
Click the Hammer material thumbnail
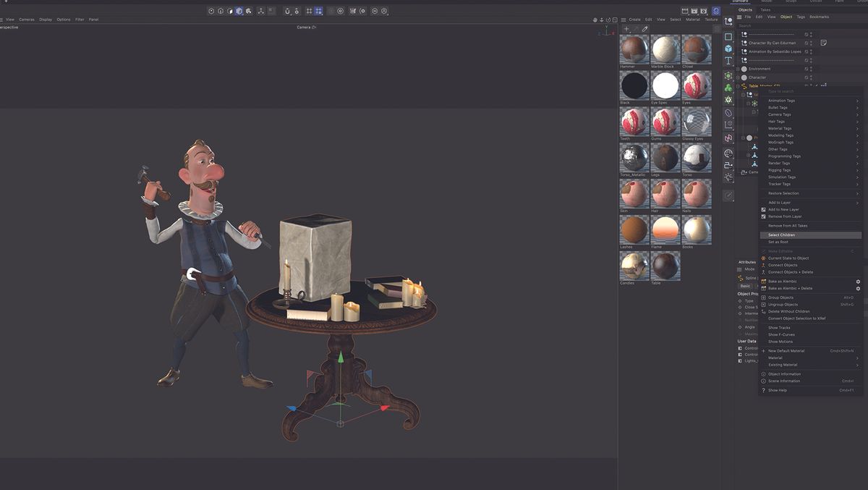(x=633, y=49)
